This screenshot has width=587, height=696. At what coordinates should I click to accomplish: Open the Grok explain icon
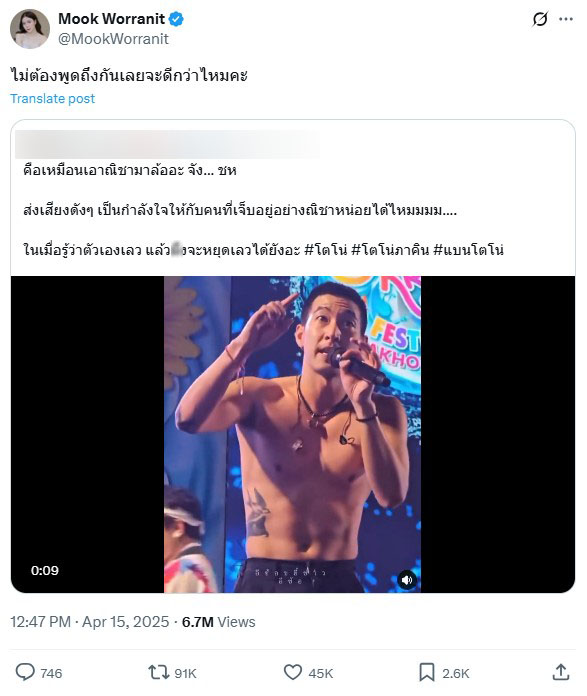coord(540,19)
